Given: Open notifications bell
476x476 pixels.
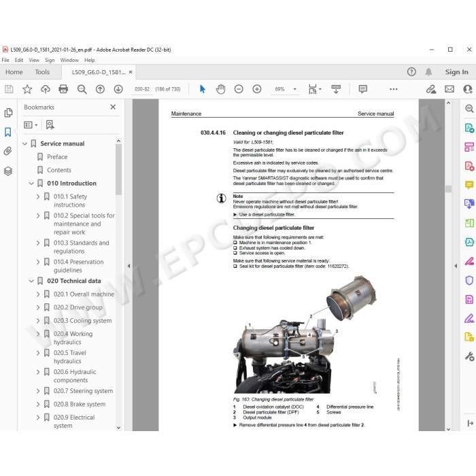Looking at the screenshot, I should click(428, 72).
